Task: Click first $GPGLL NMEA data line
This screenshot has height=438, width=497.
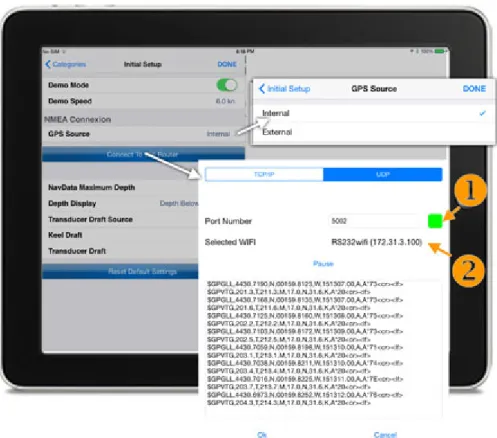Action: pyautogui.click(x=305, y=284)
